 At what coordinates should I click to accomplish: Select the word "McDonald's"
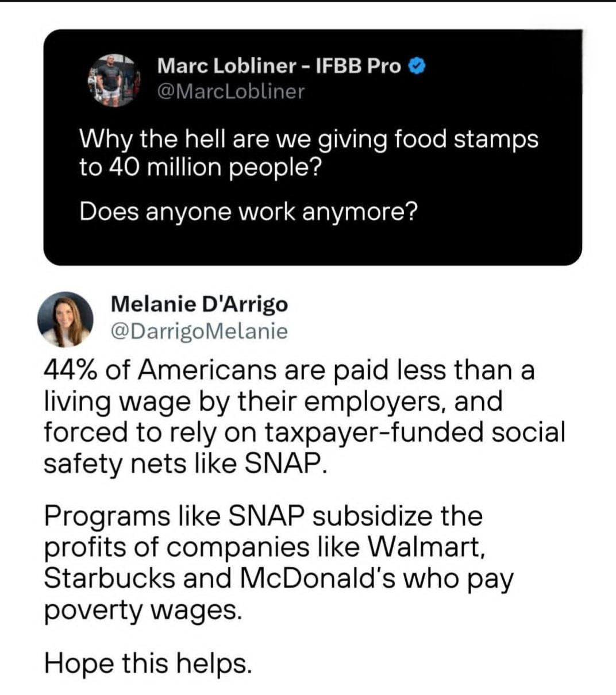tap(318, 578)
